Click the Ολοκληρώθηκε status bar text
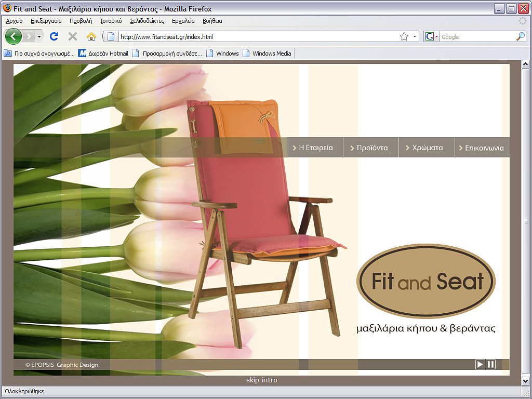Screen dimensions: 532x399 (24, 392)
